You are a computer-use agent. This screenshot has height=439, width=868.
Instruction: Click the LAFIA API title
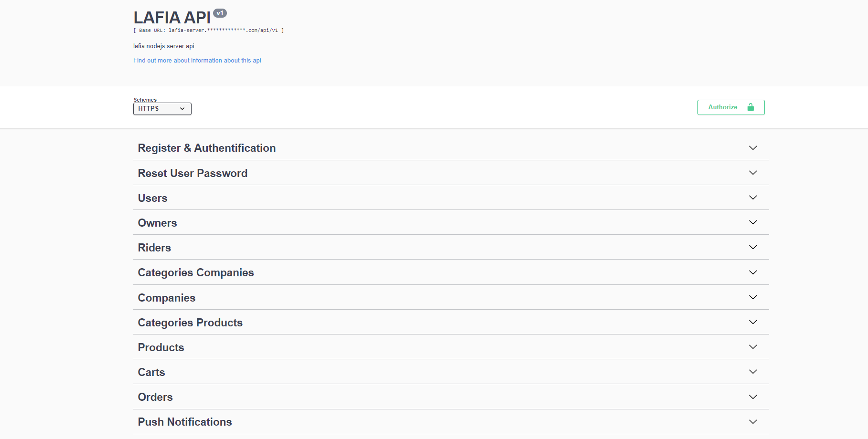(171, 18)
